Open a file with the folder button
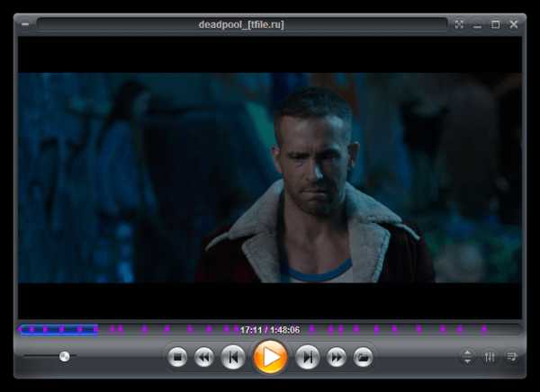The image size is (540, 392). click(x=364, y=358)
